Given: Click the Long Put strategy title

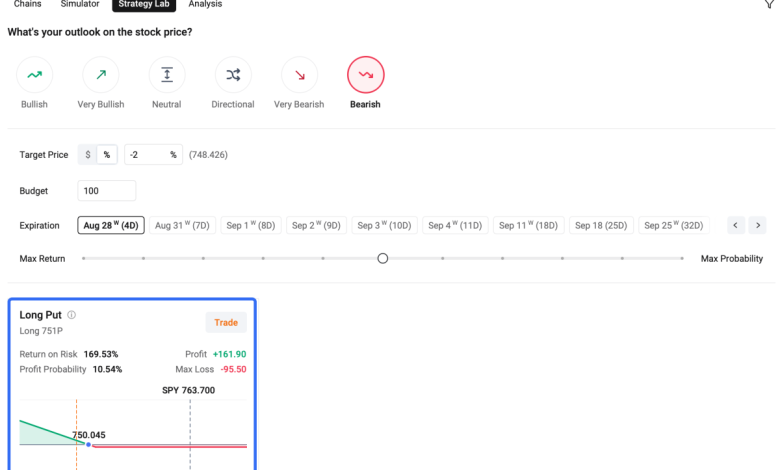Looking at the screenshot, I should (x=40, y=315).
